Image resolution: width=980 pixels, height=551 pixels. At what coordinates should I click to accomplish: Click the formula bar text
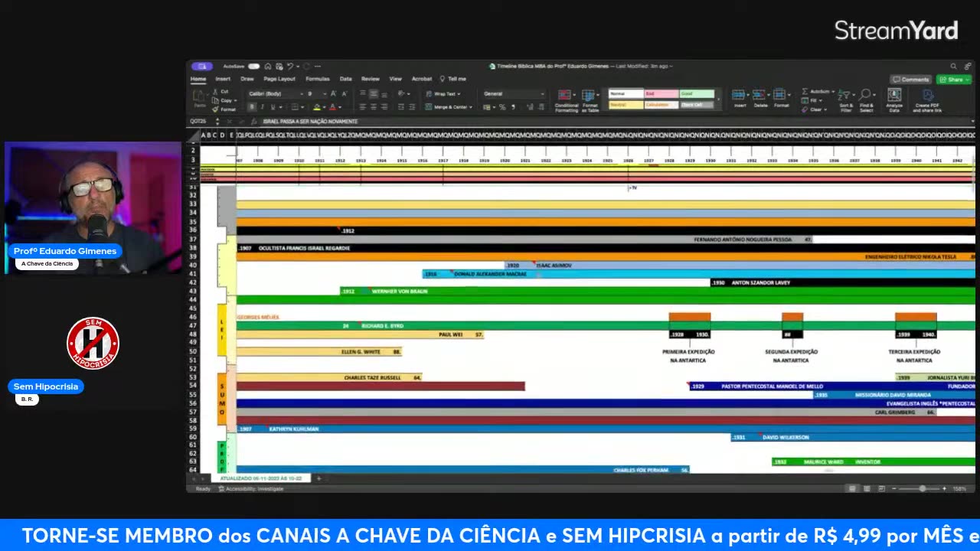pyautogui.click(x=310, y=122)
